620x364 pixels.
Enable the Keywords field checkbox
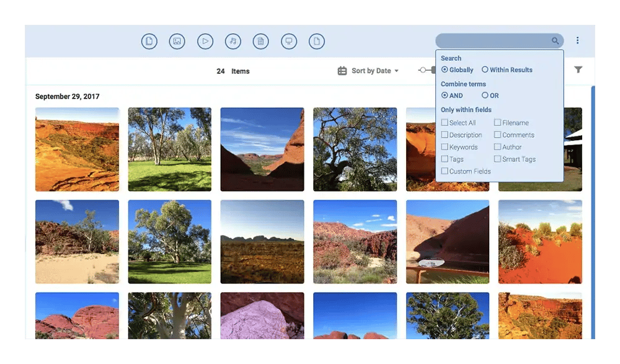(x=445, y=147)
